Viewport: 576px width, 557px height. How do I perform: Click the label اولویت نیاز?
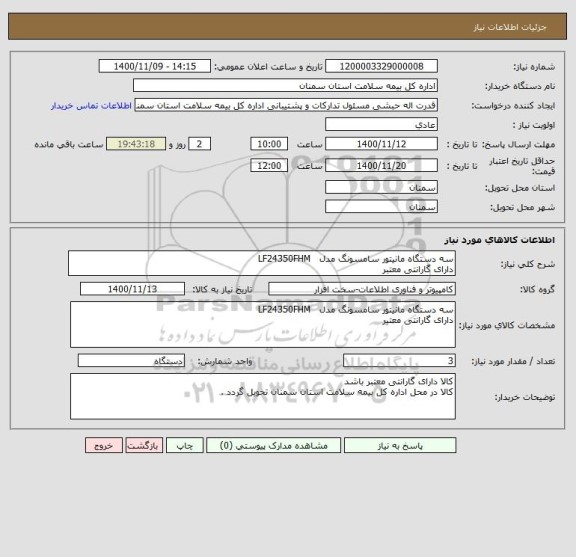[534, 125]
